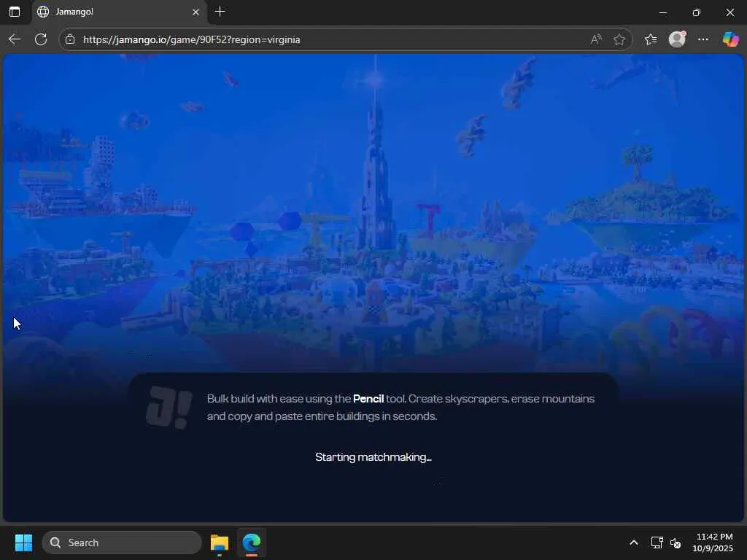Go back to the previous page
Screen dimensions: 747x560
click(x=15, y=39)
